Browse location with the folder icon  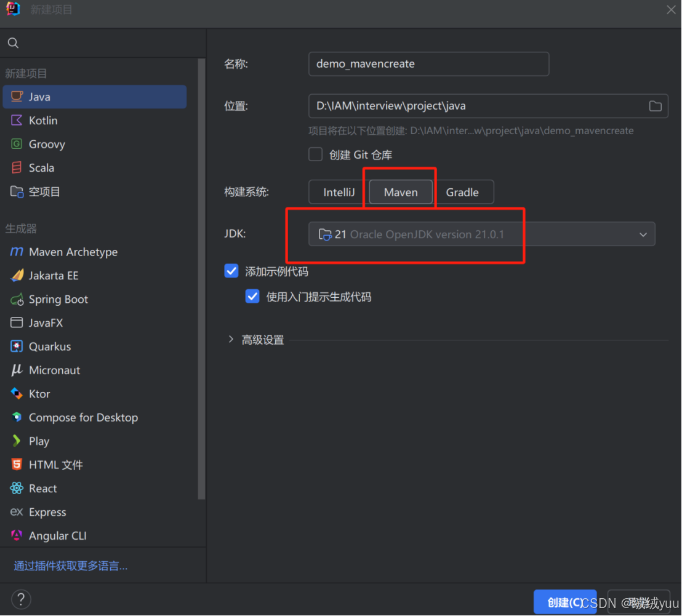point(655,106)
